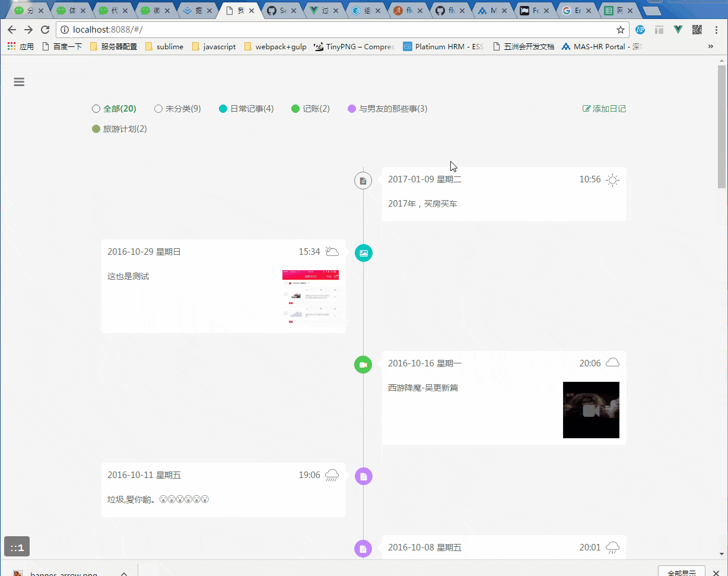728x576 pixels.
Task: Open the TinyPNG bookmark
Action: pyautogui.click(x=354, y=46)
